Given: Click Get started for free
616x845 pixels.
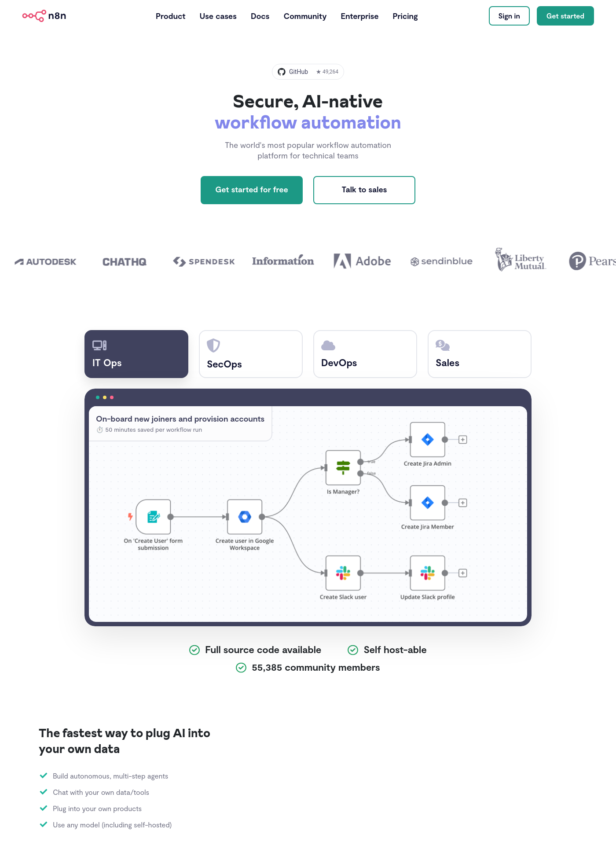Looking at the screenshot, I should click(252, 190).
